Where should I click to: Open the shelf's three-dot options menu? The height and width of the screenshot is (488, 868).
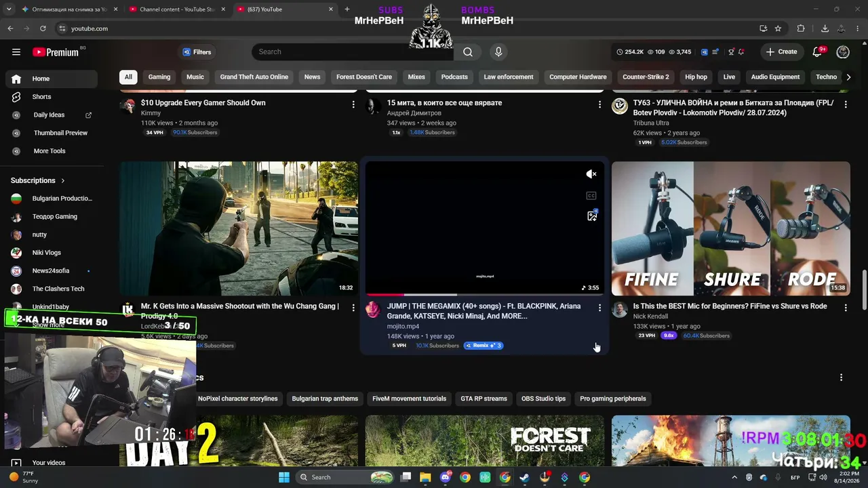click(x=842, y=378)
